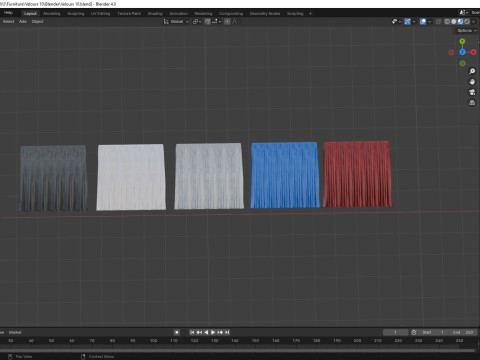Click the current frame number field
480x360 pixels.
pyautogui.click(x=395, y=332)
